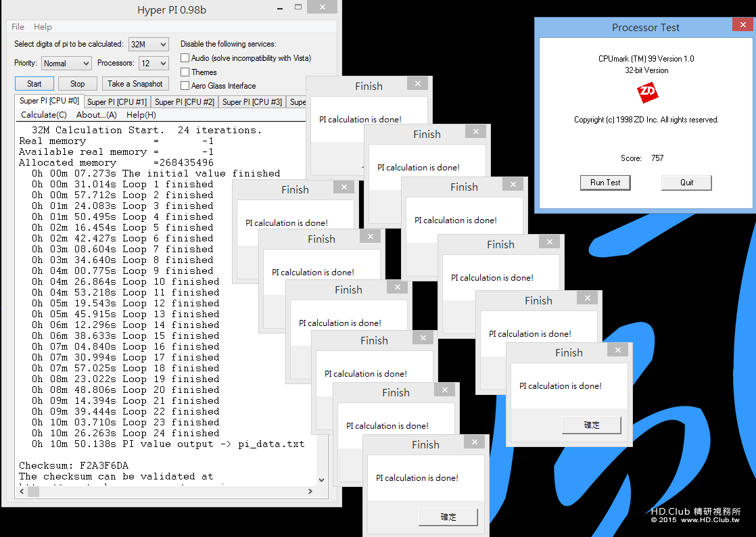Open the pi digits 32M dropdown
This screenshot has height=537, width=756.
149,45
